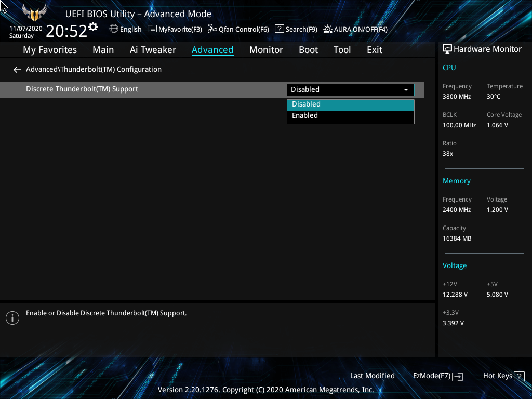Select the Advanced tab
Viewport: 532px width, 399px height.
click(212, 50)
